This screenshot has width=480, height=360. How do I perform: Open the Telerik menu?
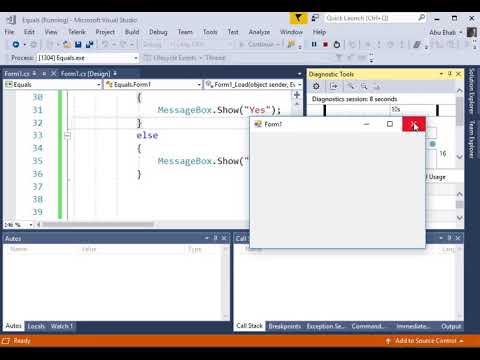tap(77, 32)
